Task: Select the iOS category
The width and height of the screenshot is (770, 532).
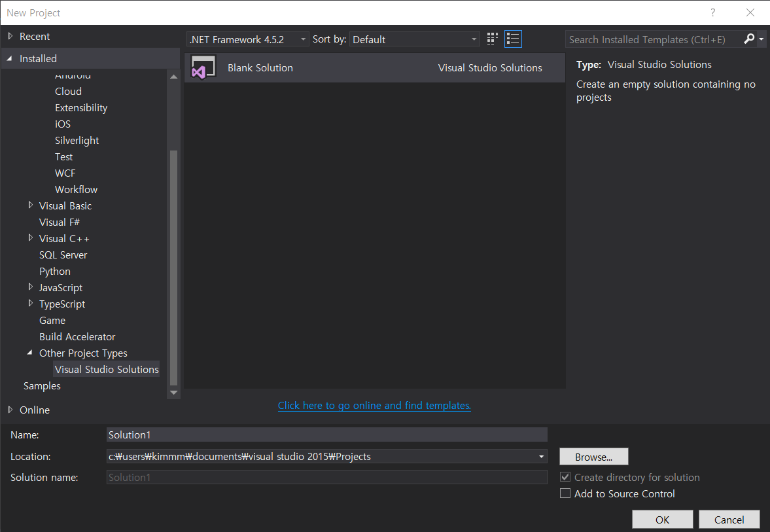Action: tap(62, 124)
